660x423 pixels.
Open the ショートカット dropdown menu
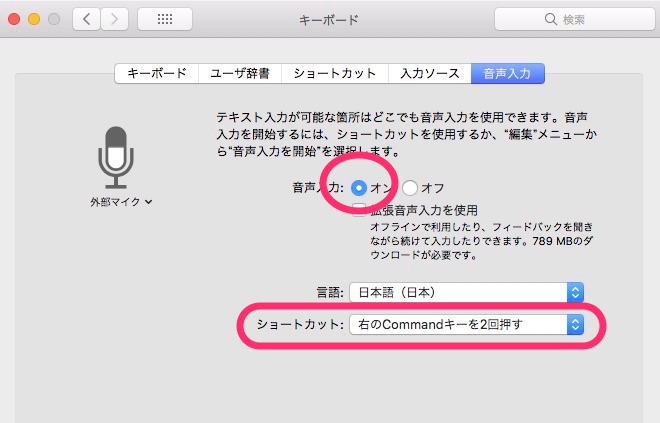point(466,325)
